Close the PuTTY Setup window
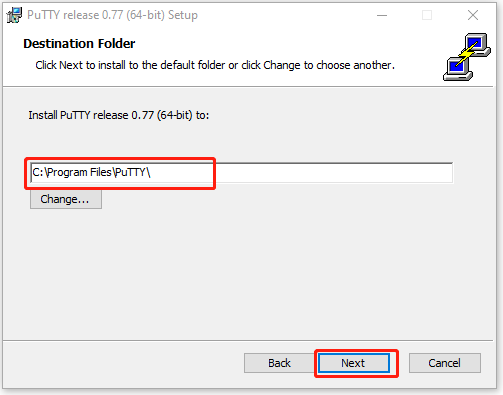 click(473, 15)
